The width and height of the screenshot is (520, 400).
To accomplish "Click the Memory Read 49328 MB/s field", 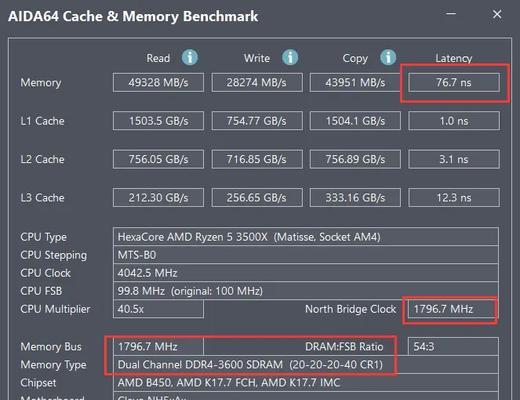I will click(158, 82).
